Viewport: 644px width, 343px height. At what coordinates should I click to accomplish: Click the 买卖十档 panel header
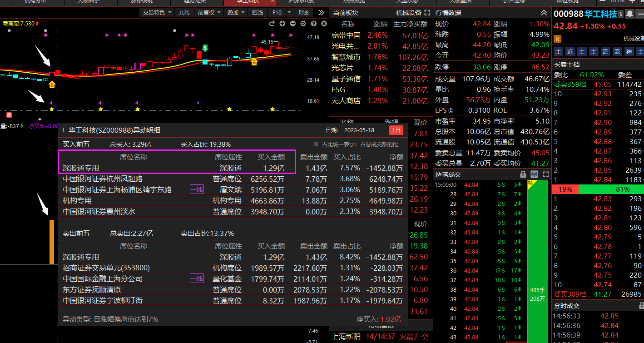tap(598, 65)
